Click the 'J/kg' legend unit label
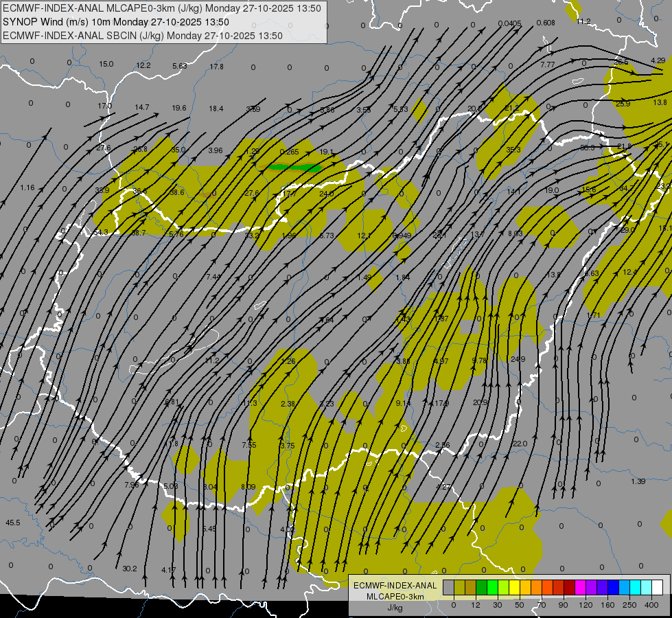672x618 pixels. (395, 608)
